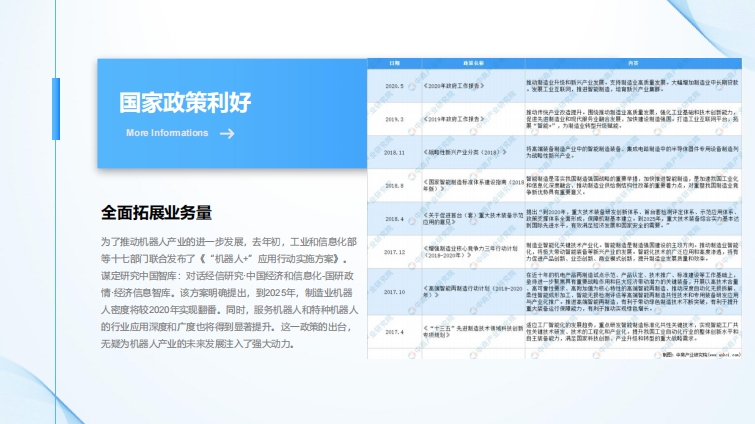Select the 2019.3 date row cell

394,119
